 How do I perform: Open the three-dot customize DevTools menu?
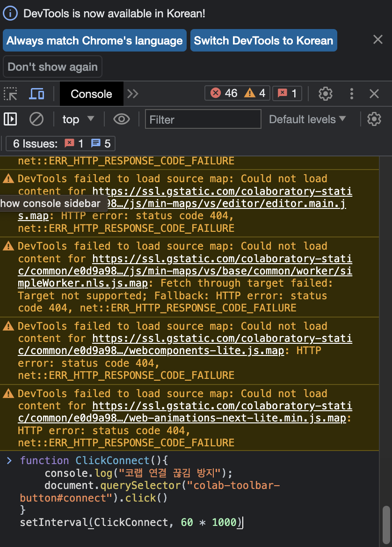[351, 94]
